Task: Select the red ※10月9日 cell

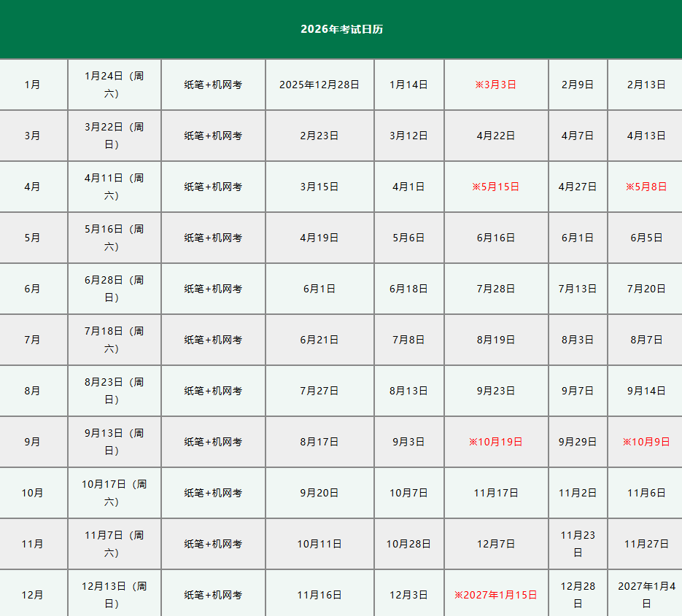Action: coord(646,442)
